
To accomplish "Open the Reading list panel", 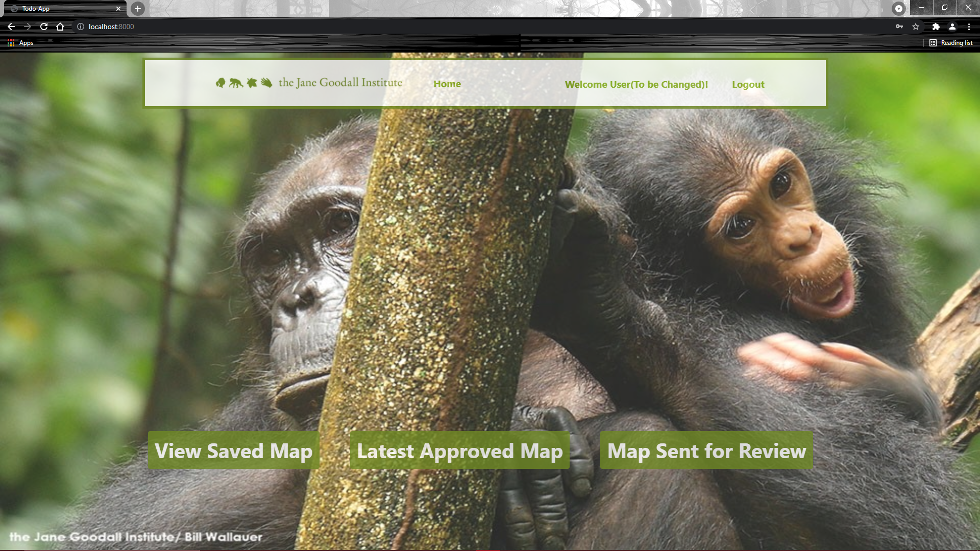I will [951, 43].
